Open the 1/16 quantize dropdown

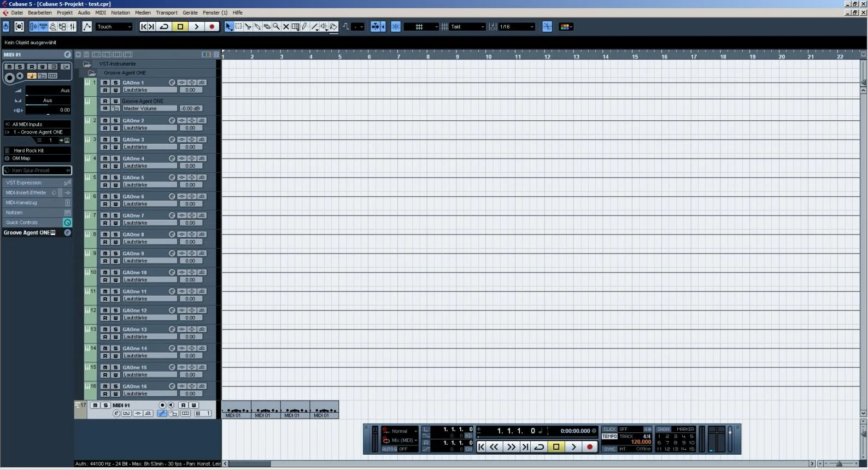[516, 27]
